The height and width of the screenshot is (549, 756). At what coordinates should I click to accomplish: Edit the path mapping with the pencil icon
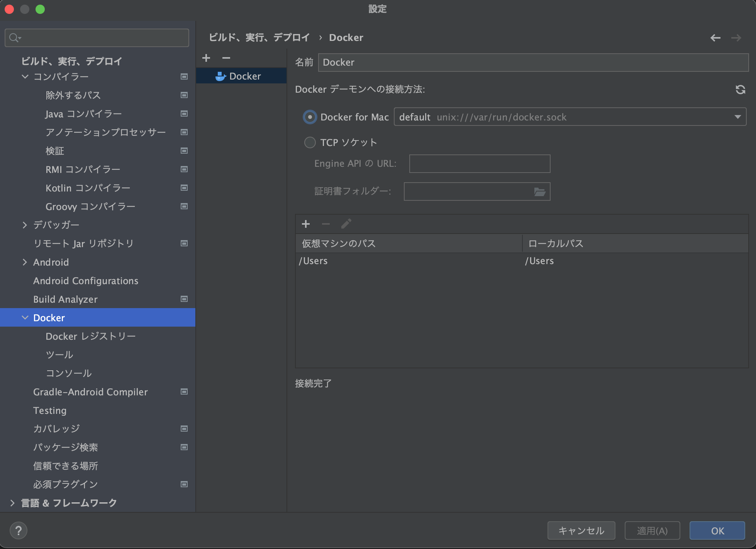point(346,224)
